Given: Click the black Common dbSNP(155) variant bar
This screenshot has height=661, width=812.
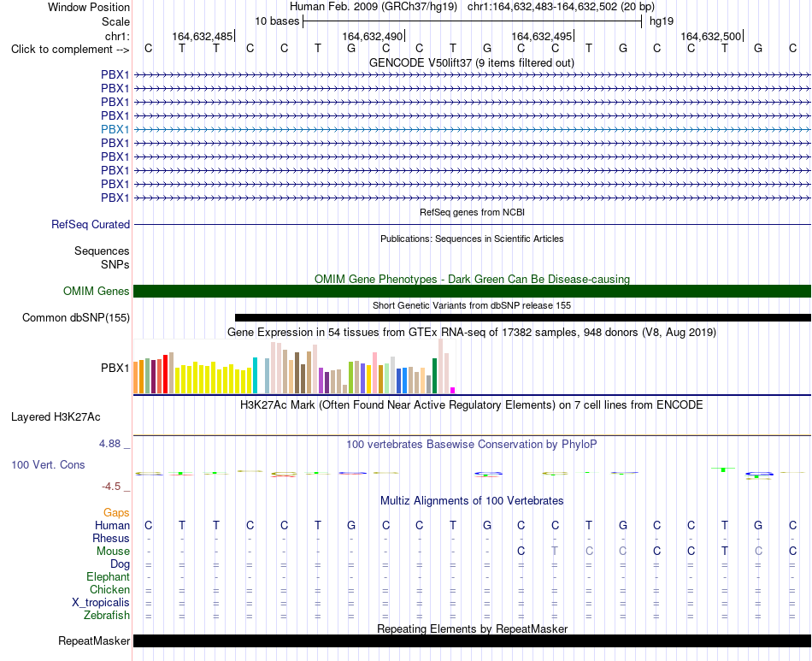Looking at the screenshot, I should [x=523, y=317].
